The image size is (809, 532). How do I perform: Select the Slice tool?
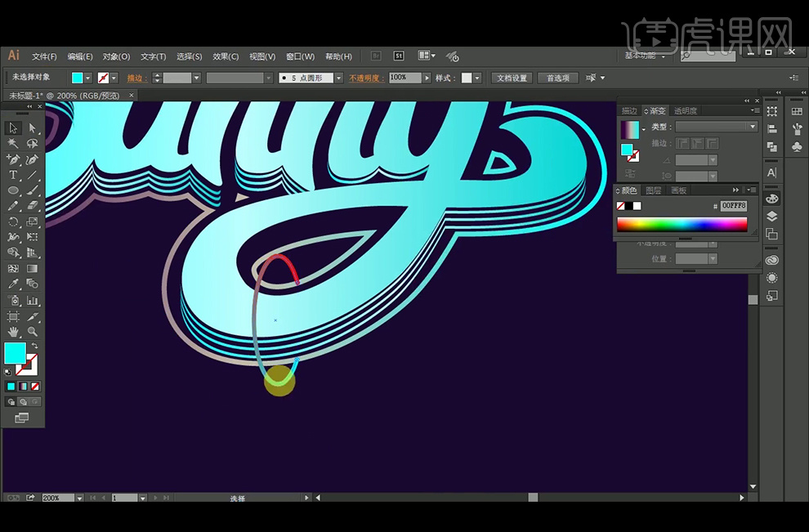point(32,316)
